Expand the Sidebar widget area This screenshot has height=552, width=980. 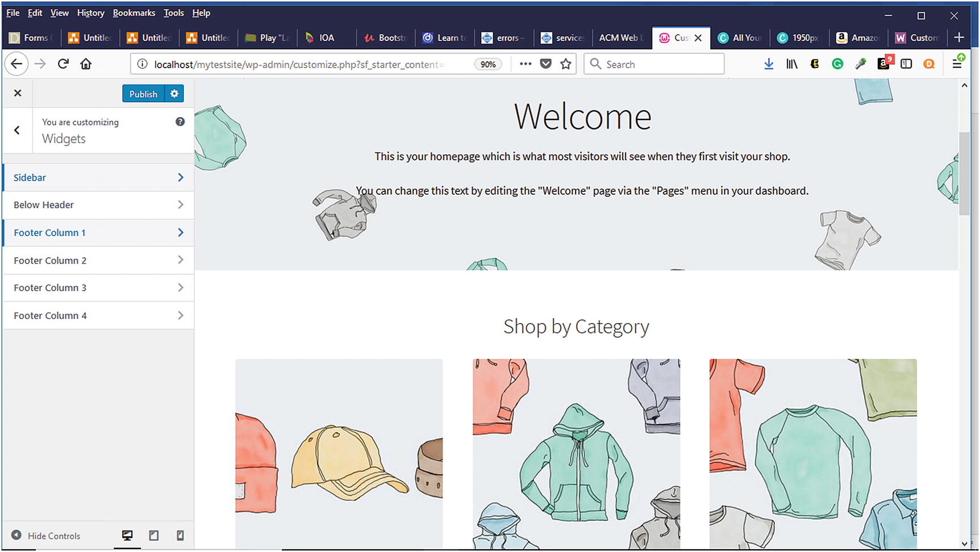coord(98,177)
